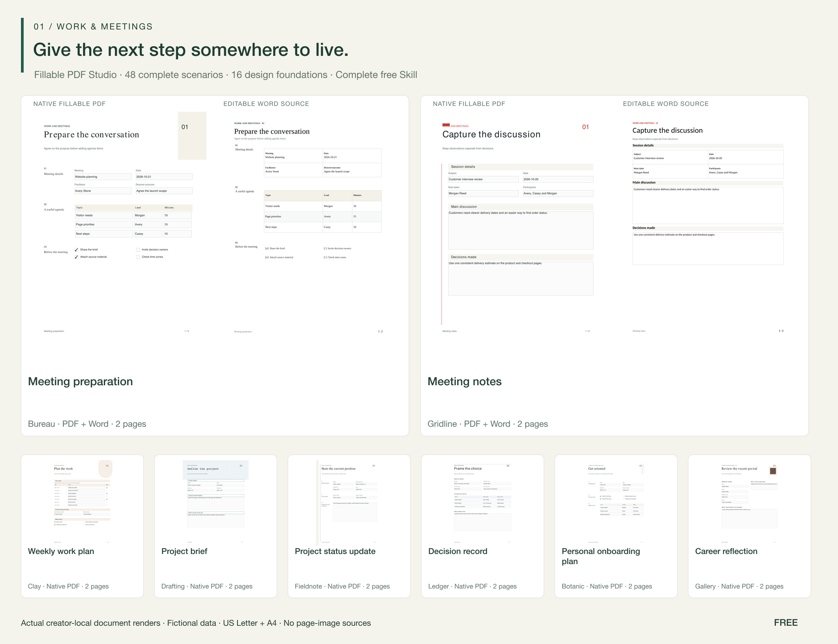Screen dimensions: 838x644
Task: Check the Check time zones box in the fillable PDF
Action: click(138, 257)
